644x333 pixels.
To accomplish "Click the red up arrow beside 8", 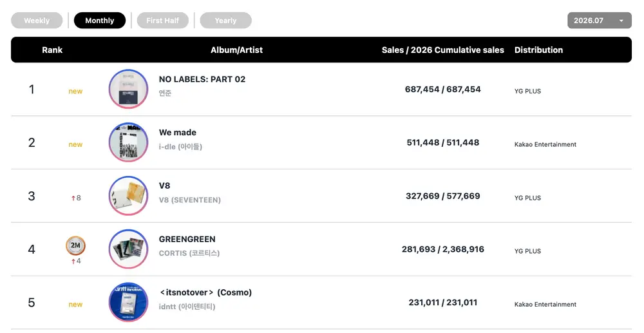I will 73,198.
